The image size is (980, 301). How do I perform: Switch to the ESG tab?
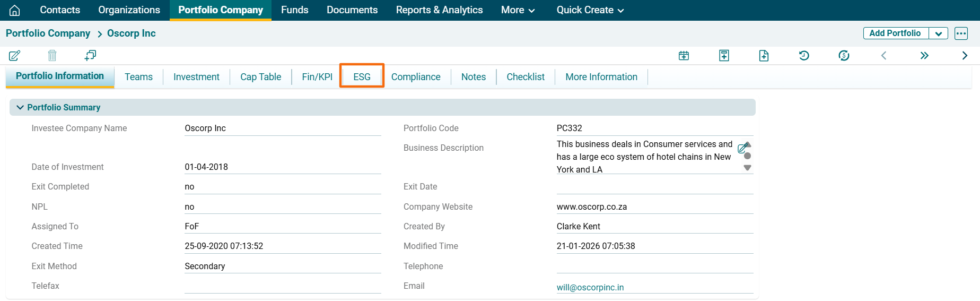[x=362, y=77]
